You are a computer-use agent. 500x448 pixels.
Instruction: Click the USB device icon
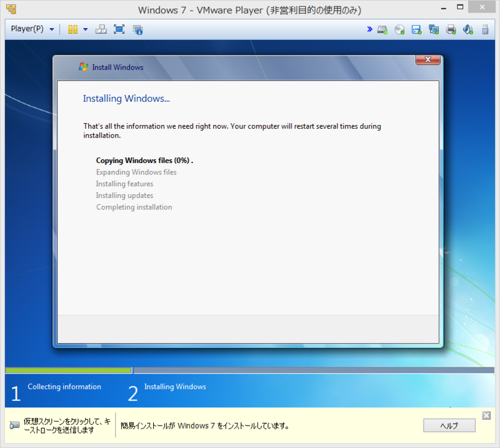click(x=485, y=29)
